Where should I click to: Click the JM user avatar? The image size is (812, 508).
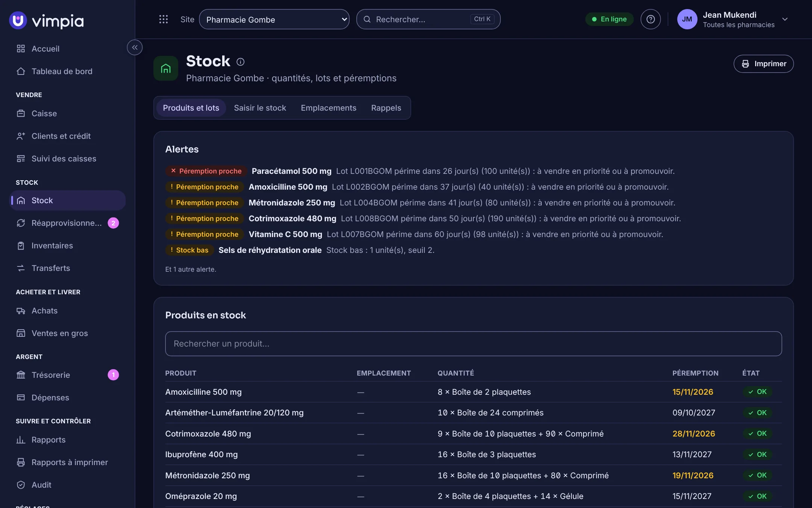pyautogui.click(x=687, y=19)
